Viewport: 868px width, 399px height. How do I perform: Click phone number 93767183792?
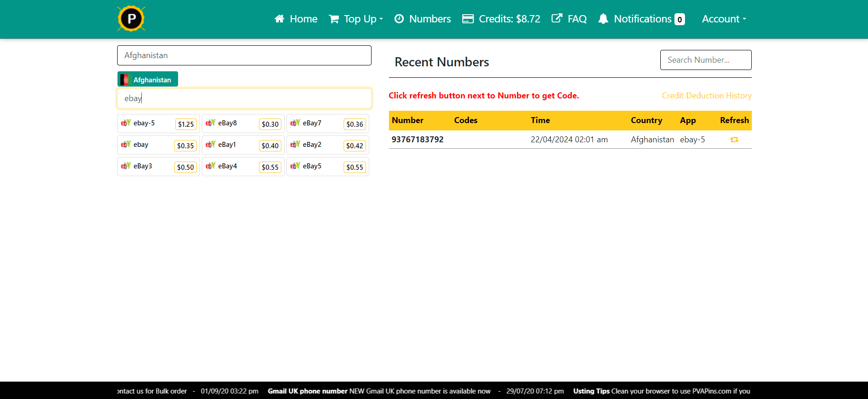click(417, 140)
